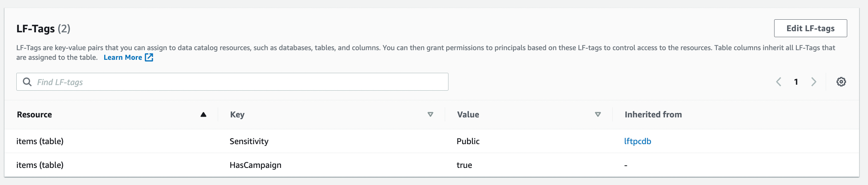Sort table by the Value column arrow
Image resolution: width=868 pixels, height=185 pixels.
click(x=598, y=114)
